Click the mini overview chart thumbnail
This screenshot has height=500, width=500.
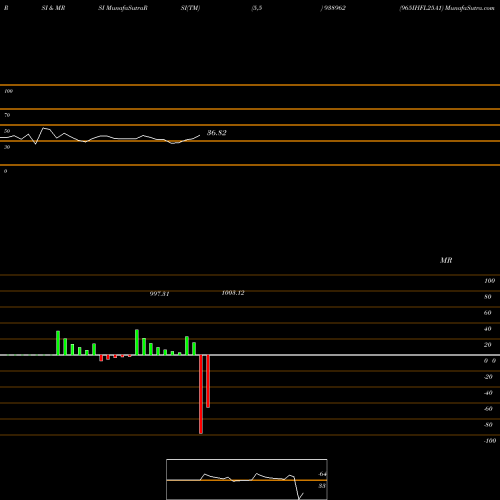(247, 479)
